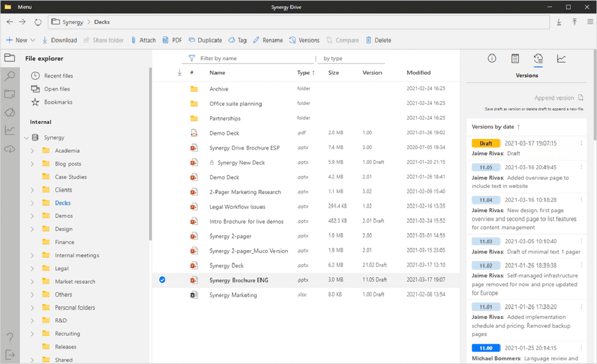Sort by the Modified column header

pyautogui.click(x=418, y=73)
